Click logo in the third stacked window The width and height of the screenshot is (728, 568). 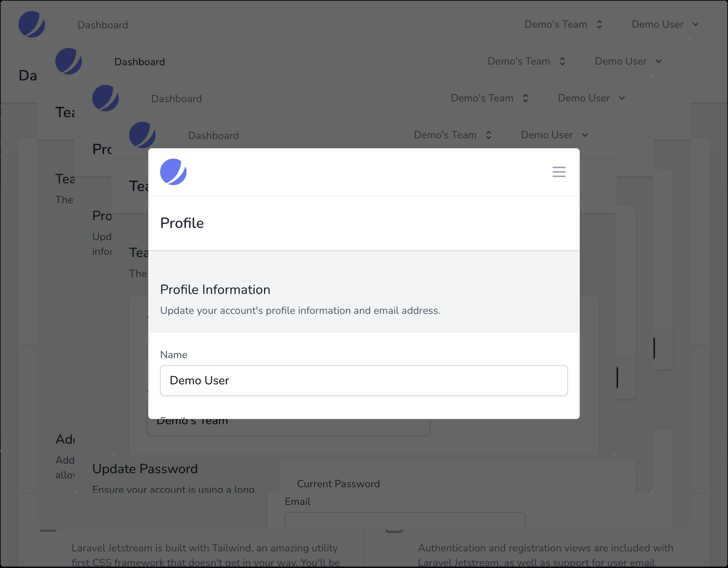coord(105,98)
